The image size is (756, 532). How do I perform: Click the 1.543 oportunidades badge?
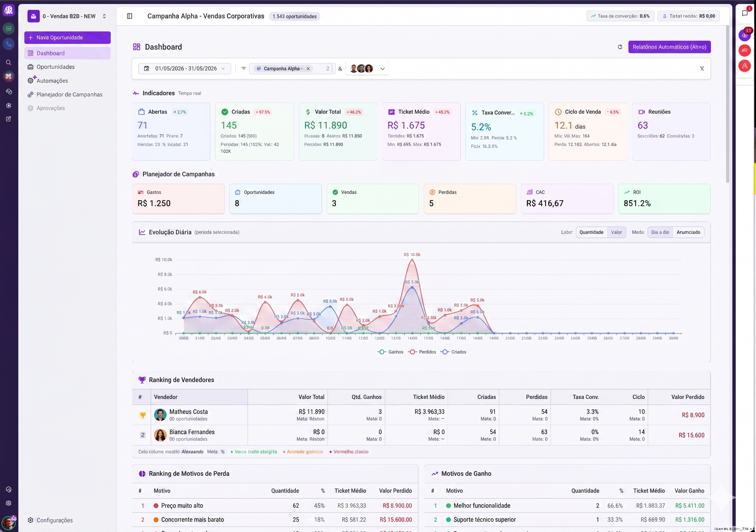point(295,16)
